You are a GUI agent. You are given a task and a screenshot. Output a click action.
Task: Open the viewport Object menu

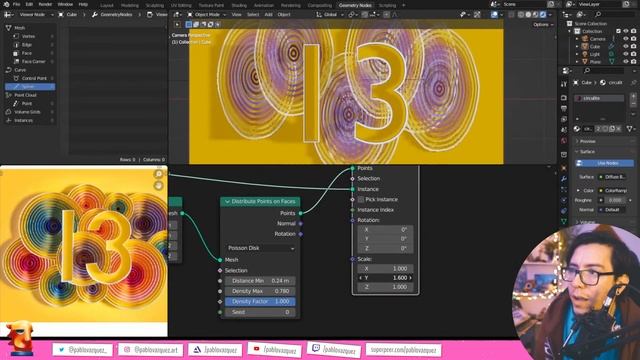(x=284, y=15)
